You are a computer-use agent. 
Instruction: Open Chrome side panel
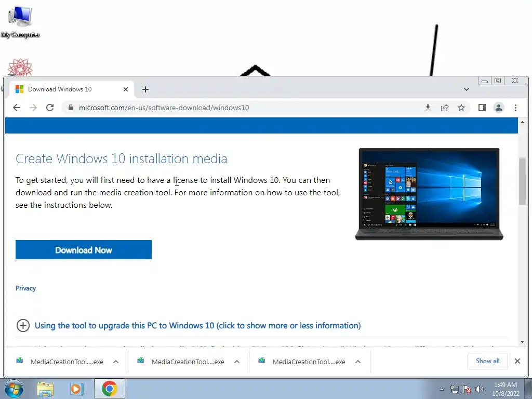pos(482,108)
